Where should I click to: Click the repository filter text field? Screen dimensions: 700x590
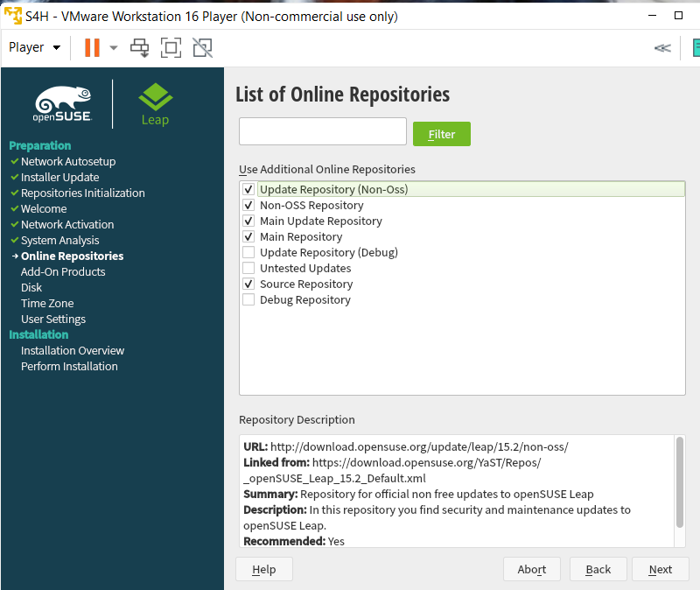point(323,131)
